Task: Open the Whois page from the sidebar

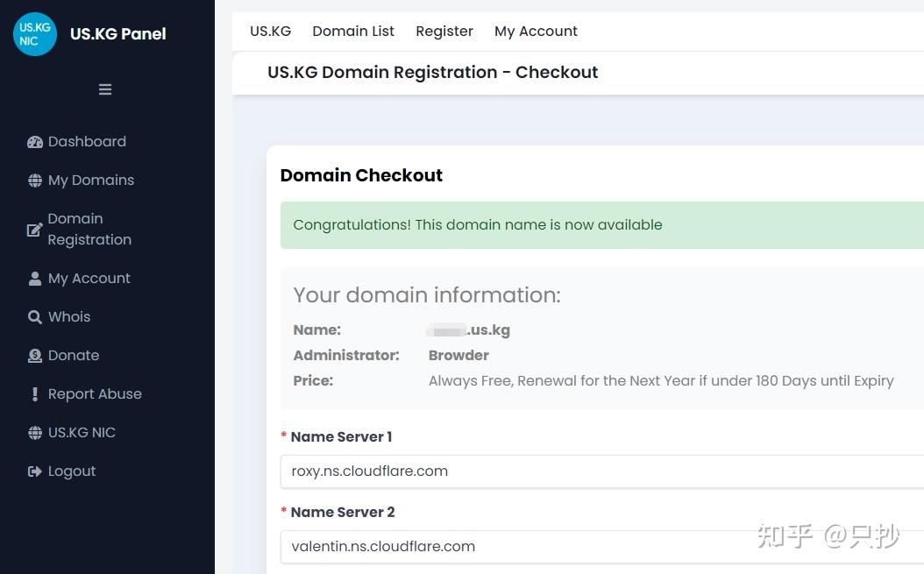Action: pyautogui.click(x=69, y=316)
